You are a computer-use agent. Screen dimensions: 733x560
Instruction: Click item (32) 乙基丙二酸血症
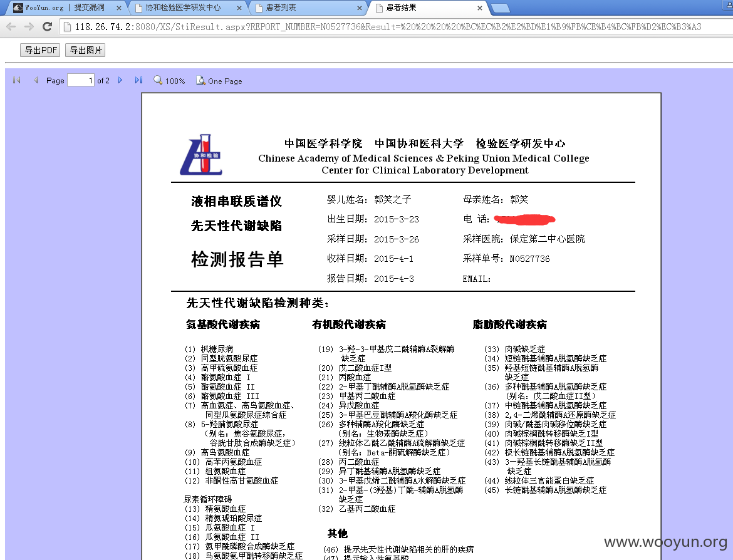coord(356,509)
